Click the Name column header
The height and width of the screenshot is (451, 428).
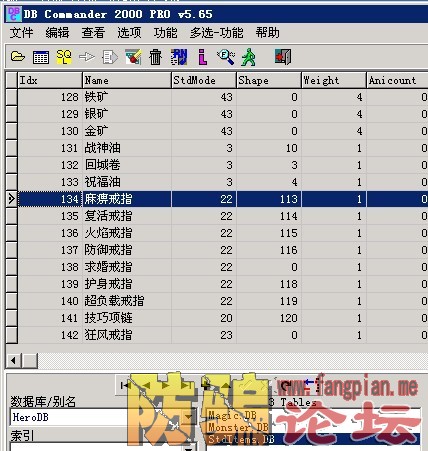pyautogui.click(x=127, y=80)
